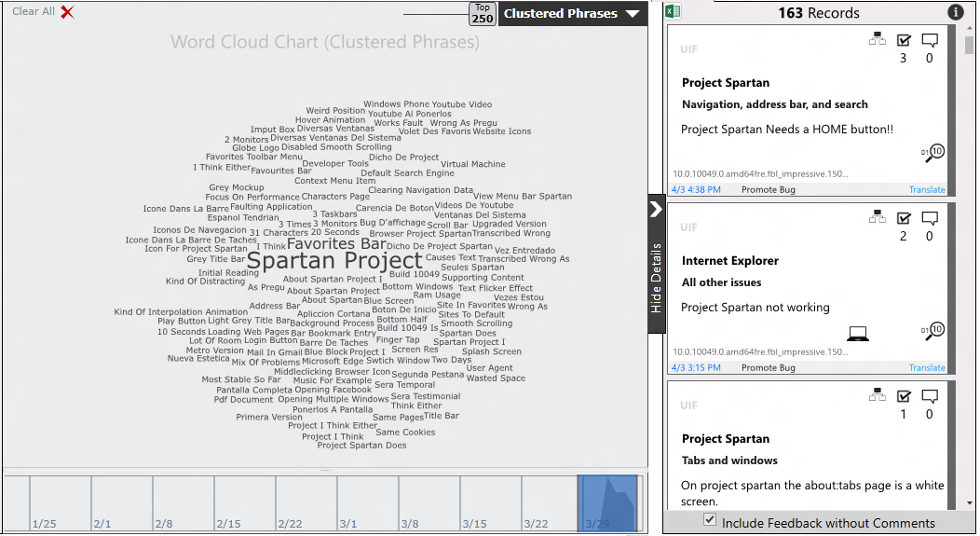Click the red X Clear All icon
The height and width of the screenshot is (536, 980).
(67, 12)
